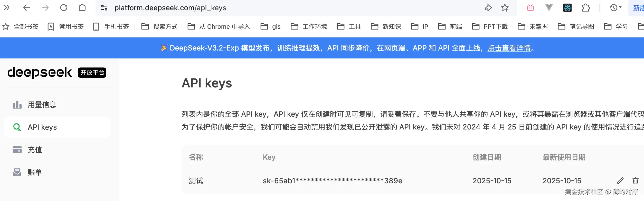The image size is (644, 201).
Task: Open the 工具 bookmark folder
Action: 349,27
